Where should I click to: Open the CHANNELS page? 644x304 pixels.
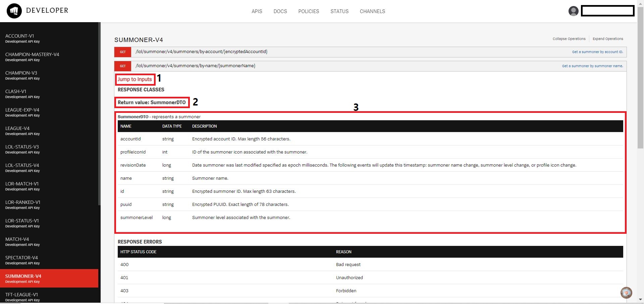pos(372,11)
